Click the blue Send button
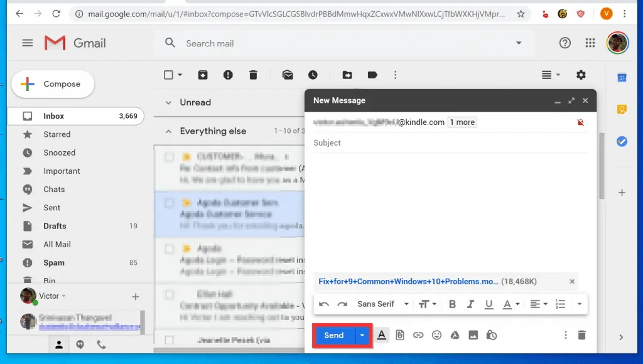643x364 pixels. click(x=333, y=335)
